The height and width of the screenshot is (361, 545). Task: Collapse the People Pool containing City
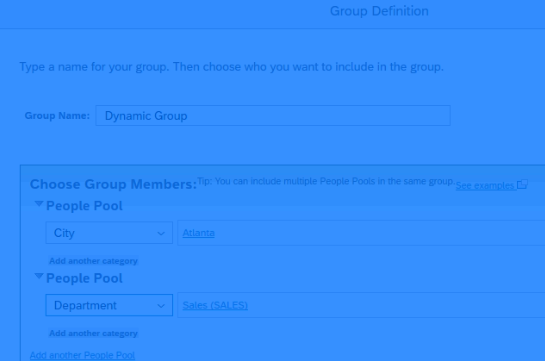click(x=39, y=204)
